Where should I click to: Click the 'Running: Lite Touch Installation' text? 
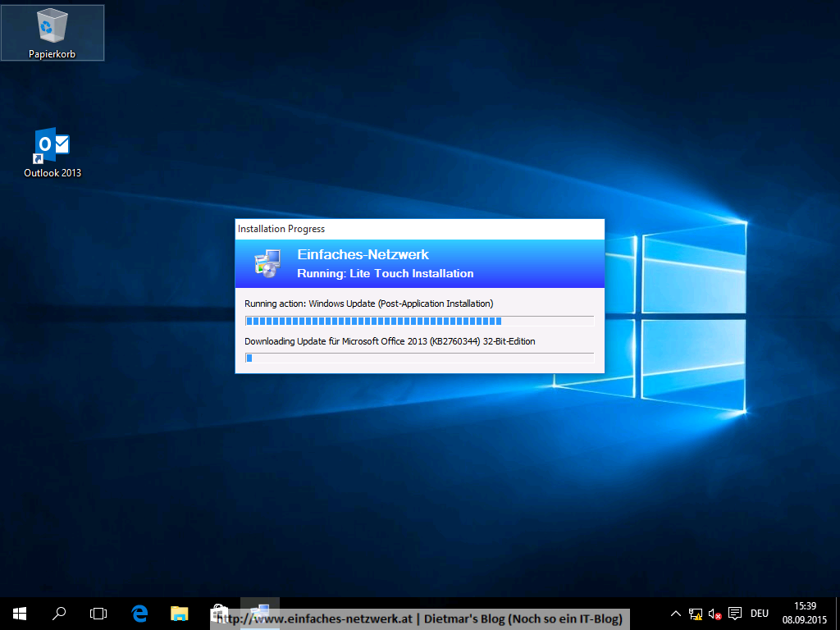(386, 273)
